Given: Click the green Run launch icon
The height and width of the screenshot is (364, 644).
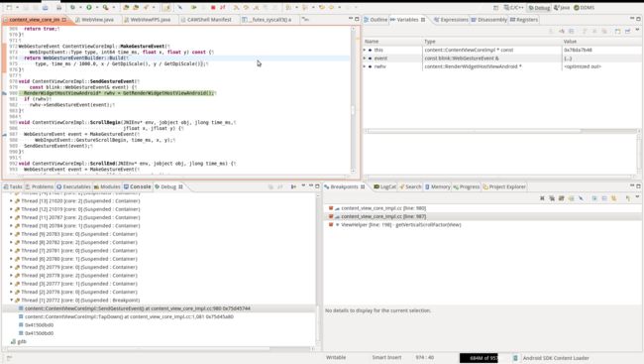Looking at the screenshot, I should click(x=89, y=7).
